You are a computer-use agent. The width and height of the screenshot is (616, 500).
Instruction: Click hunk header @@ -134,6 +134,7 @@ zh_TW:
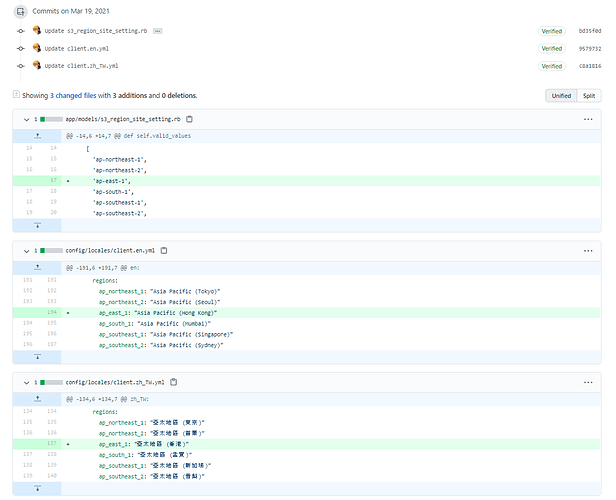[x=107, y=399]
